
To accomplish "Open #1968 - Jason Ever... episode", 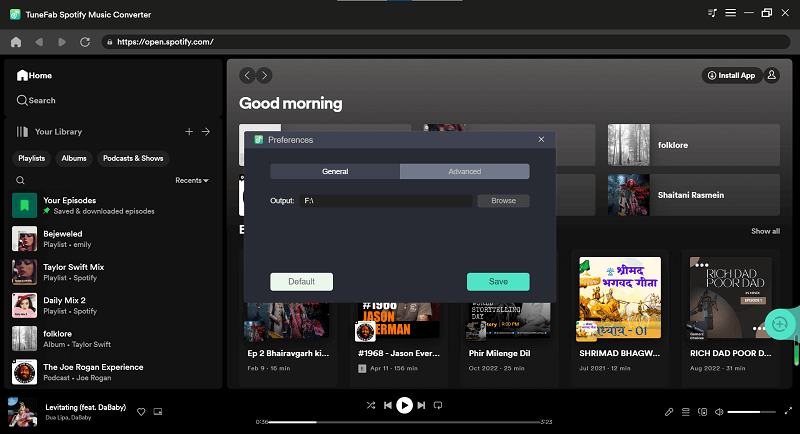I will click(x=398, y=345).
